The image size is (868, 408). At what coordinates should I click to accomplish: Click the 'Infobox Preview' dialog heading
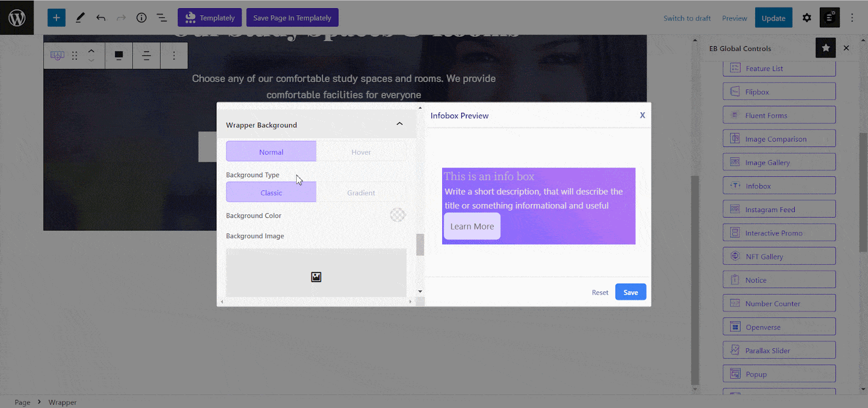pos(459,116)
